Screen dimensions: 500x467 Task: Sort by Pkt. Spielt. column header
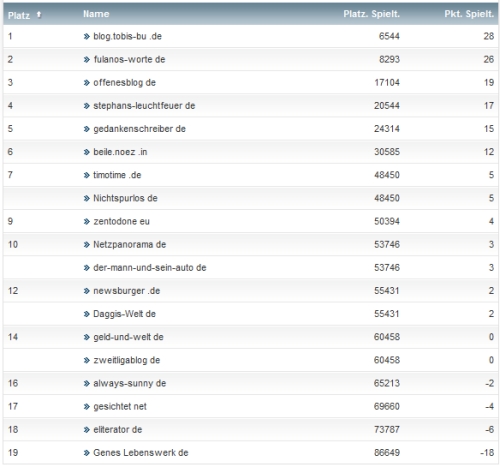click(x=469, y=14)
